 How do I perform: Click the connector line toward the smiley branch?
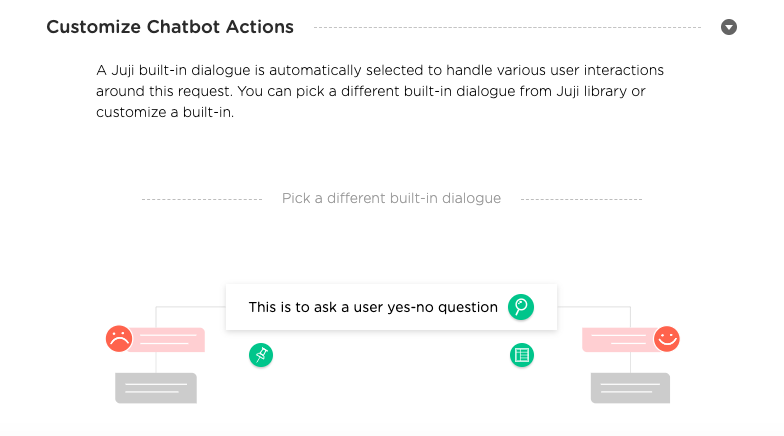[594, 306]
